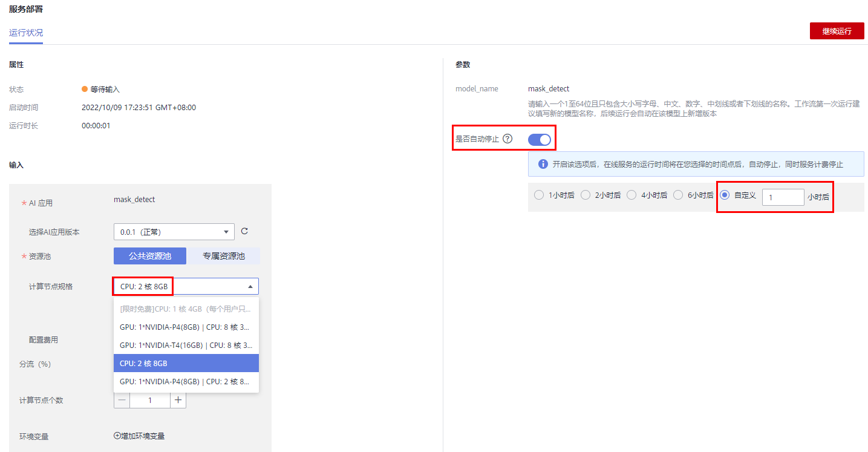Screen dimensions: 868x452
Task: Open the 选择AI应用版本 dropdown
Action: pyautogui.click(x=174, y=232)
